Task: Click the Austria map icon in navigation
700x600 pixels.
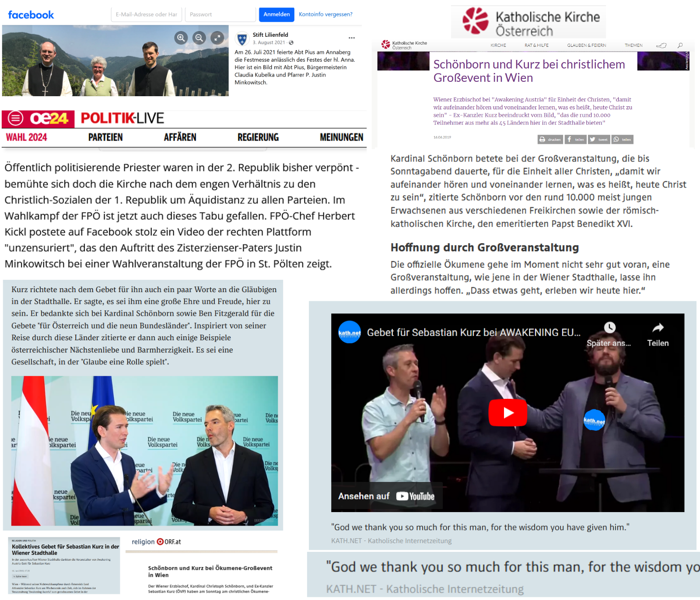Action: pos(661,45)
